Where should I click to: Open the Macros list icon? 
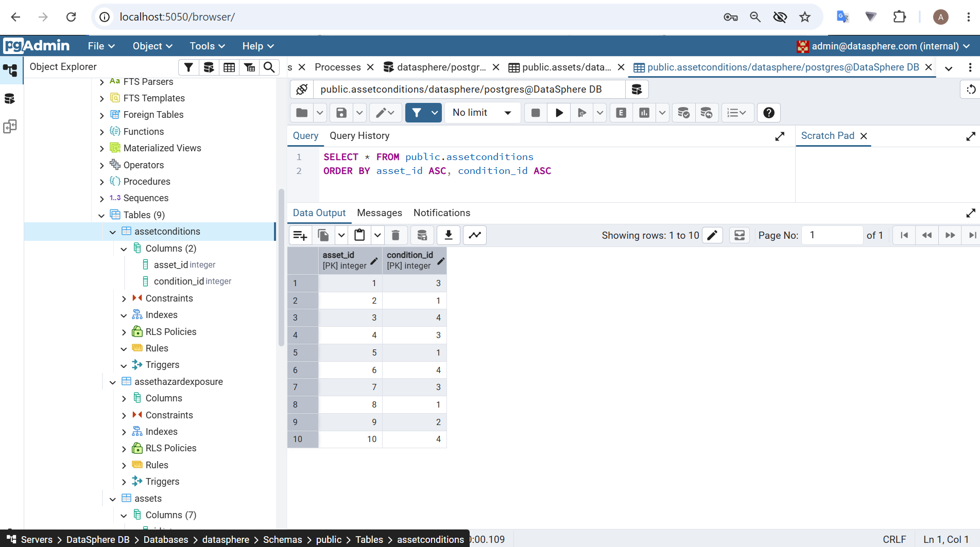pos(737,113)
